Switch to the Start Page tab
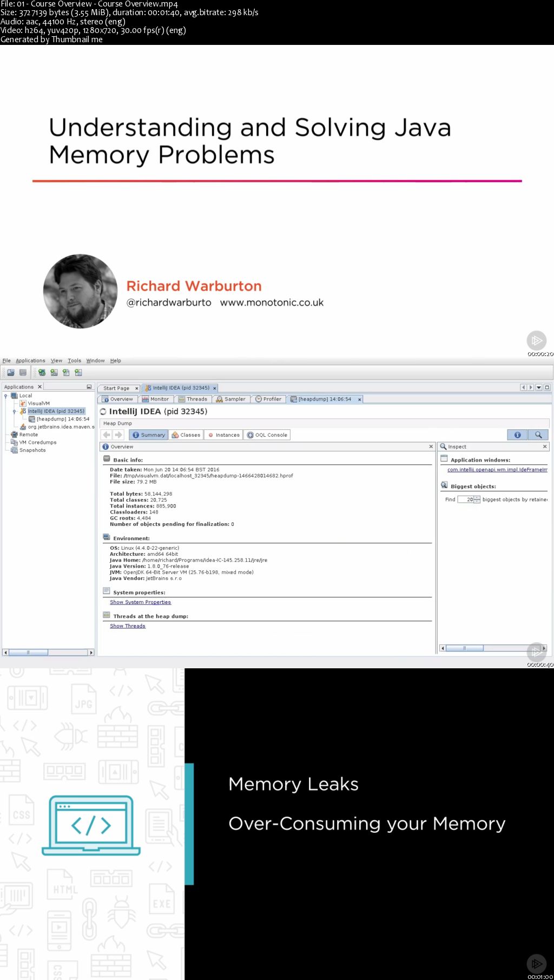Image resolution: width=554 pixels, height=980 pixels. tap(116, 388)
